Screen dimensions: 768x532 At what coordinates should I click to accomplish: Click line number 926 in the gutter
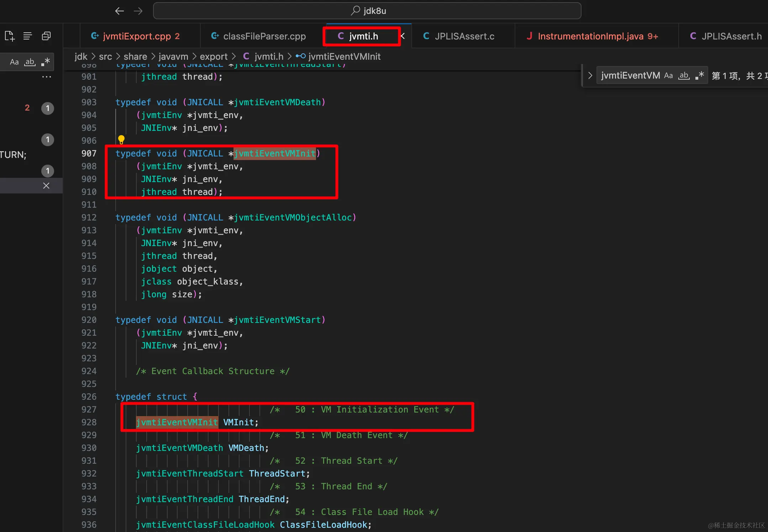(89, 397)
